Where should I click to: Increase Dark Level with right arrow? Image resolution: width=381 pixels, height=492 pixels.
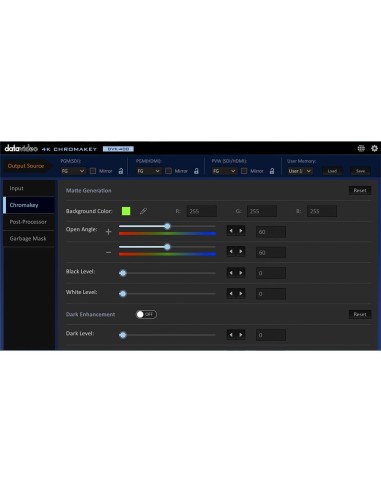click(x=241, y=335)
